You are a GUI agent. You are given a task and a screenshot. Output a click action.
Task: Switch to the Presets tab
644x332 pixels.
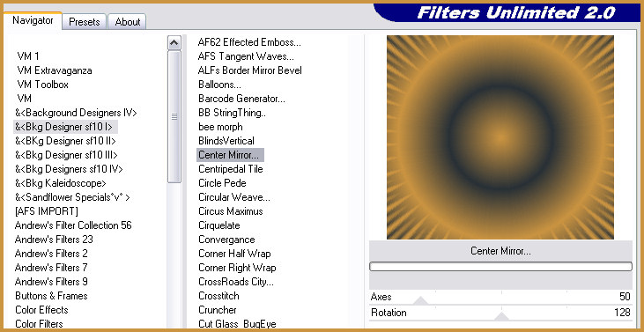click(85, 22)
